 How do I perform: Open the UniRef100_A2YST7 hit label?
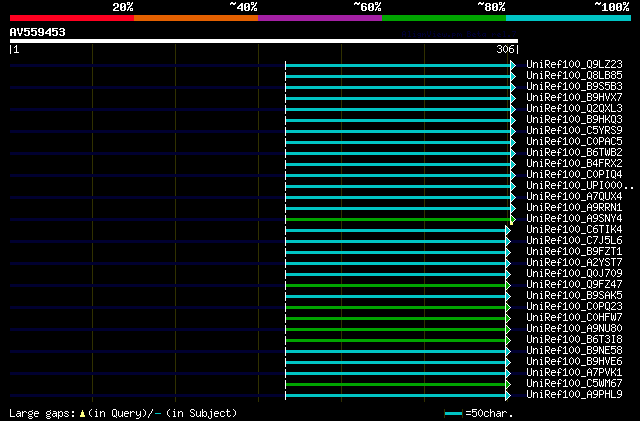pos(574,263)
